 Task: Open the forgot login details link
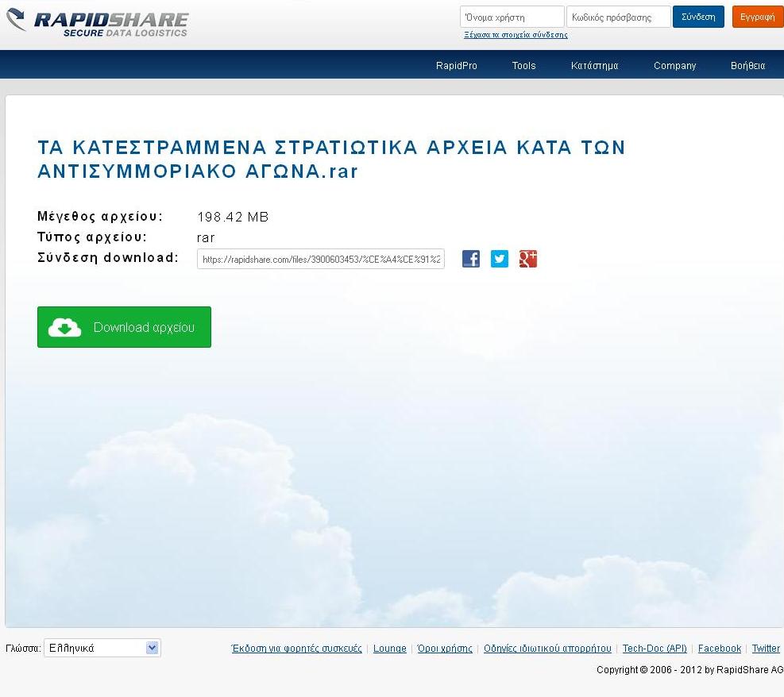click(x=516, y=35)
